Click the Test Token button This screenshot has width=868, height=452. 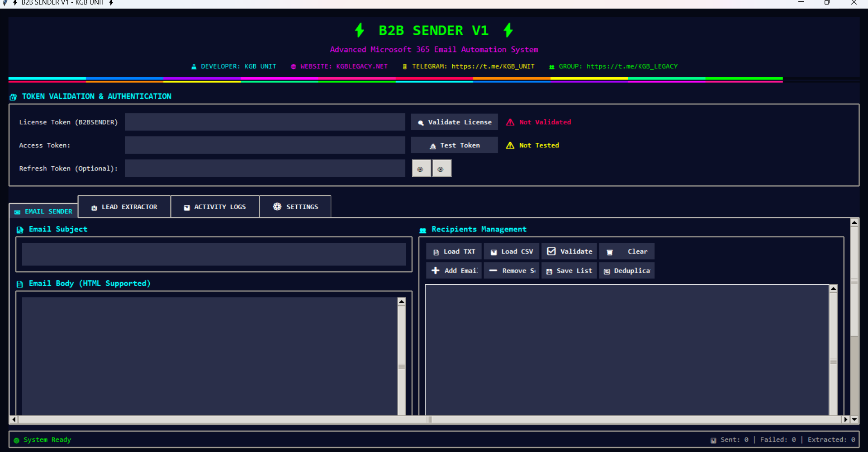click(x=454, y=145)
